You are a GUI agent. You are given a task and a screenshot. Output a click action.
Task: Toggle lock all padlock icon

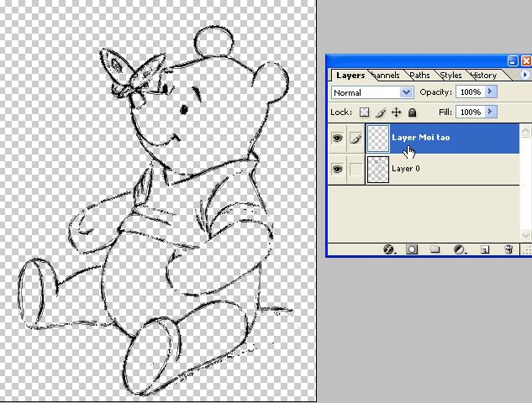pos(412,113)
